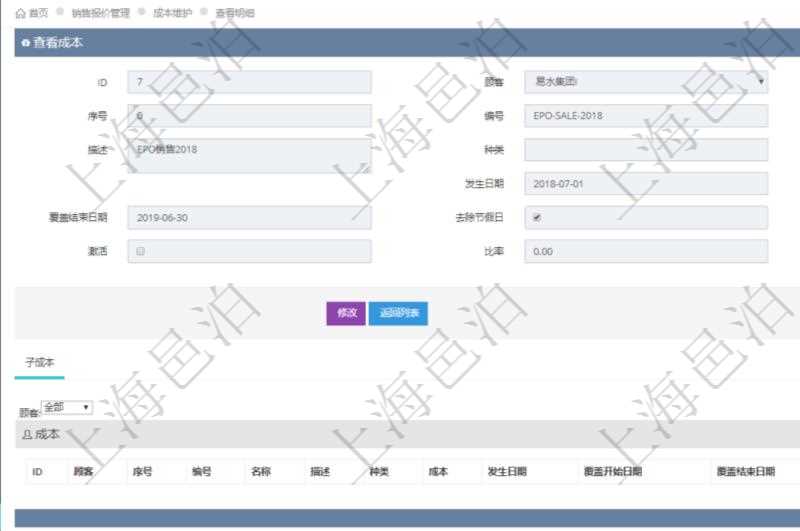Viewport: 800px width, 531px height.
Task: Click the 种类 column header in the table
Action: (x=379, y=472)
